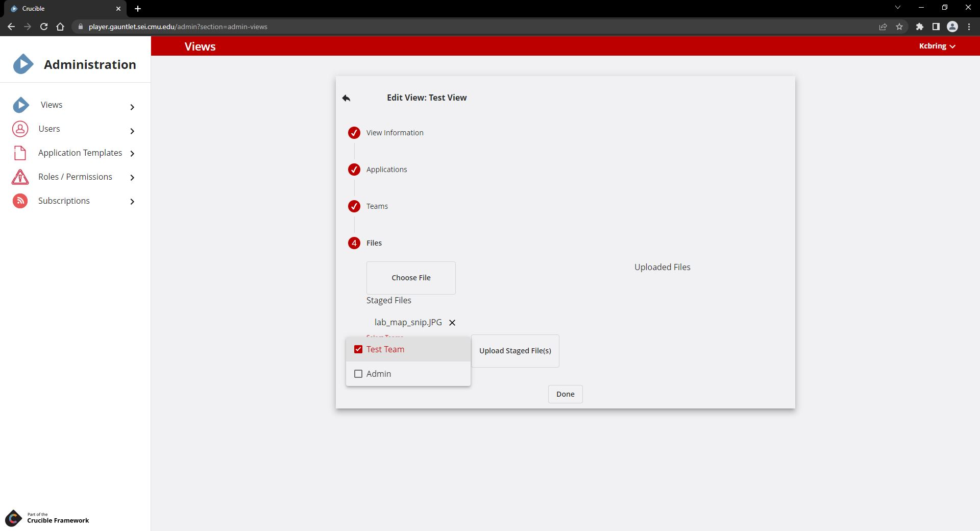Click the back arrow in Edit View dialog
Image resolution: width=980 pixels, height=531 pixels.
coord(346,98)
